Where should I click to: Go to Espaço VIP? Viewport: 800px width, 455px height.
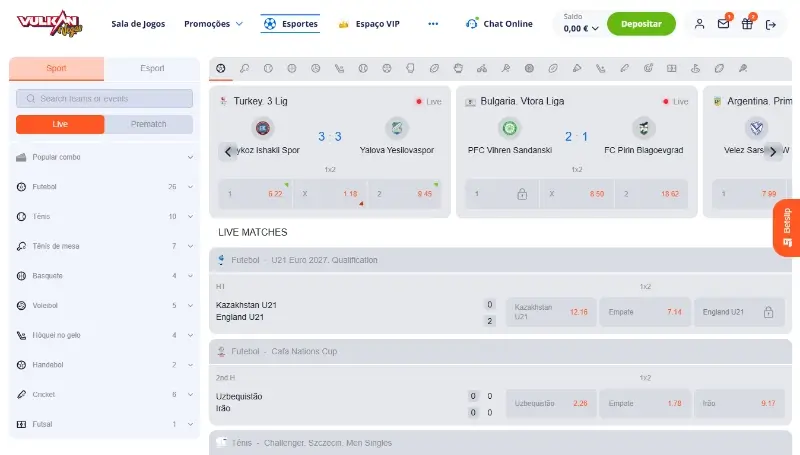coord(371,23)
